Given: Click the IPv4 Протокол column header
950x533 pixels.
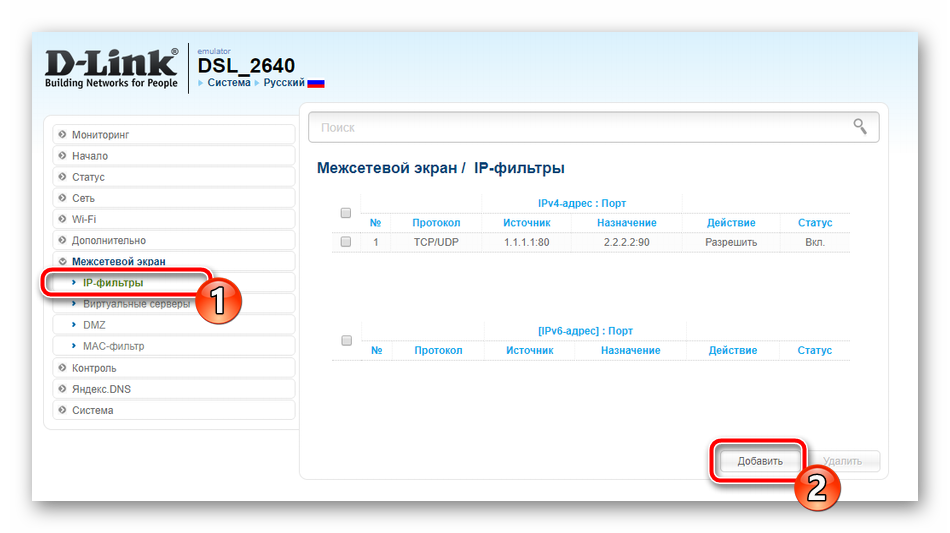Looking at the screenshot, I should click(436, 223).
